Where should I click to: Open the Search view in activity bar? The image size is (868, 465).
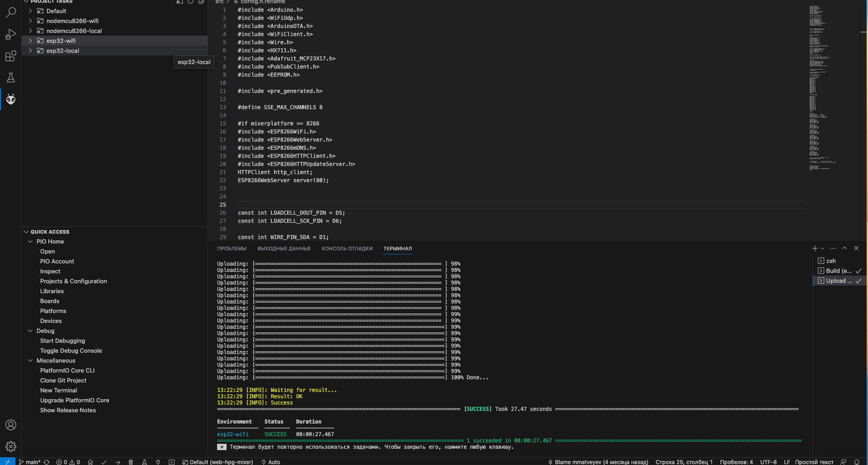pyautogui.click(x=11, y=13)
